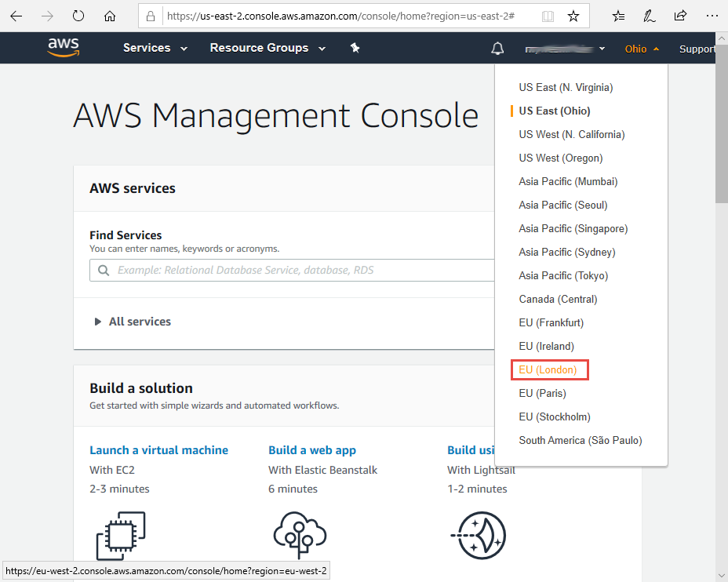Open Build a web app link
728x582 pixels.
312,450
